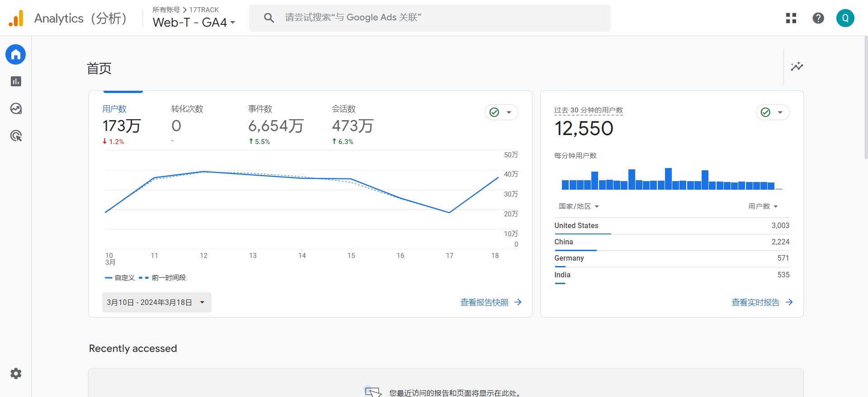Viewport: 868px width, 397px height.
Task: Click the 查看实时报告 link
Action: coord(762,302)
